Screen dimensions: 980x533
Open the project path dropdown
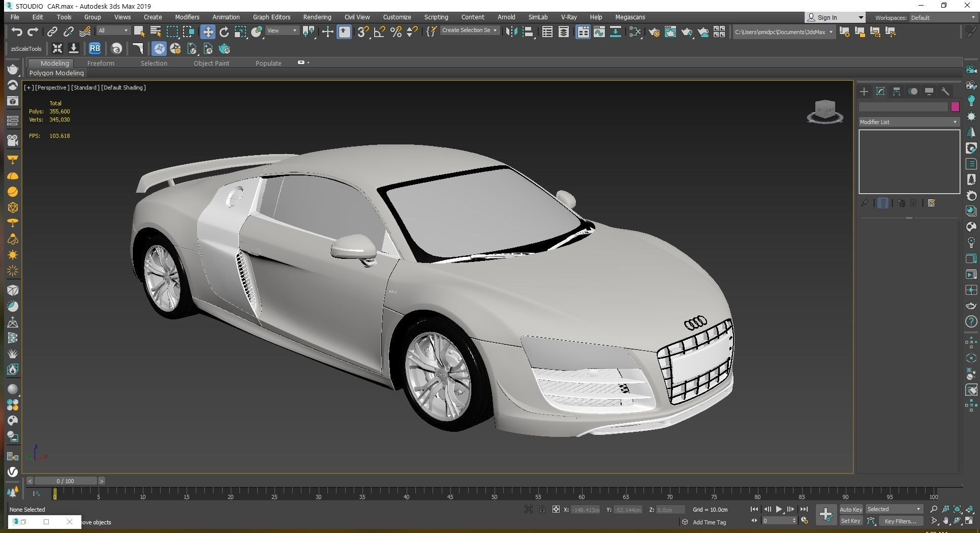(783, 32)
